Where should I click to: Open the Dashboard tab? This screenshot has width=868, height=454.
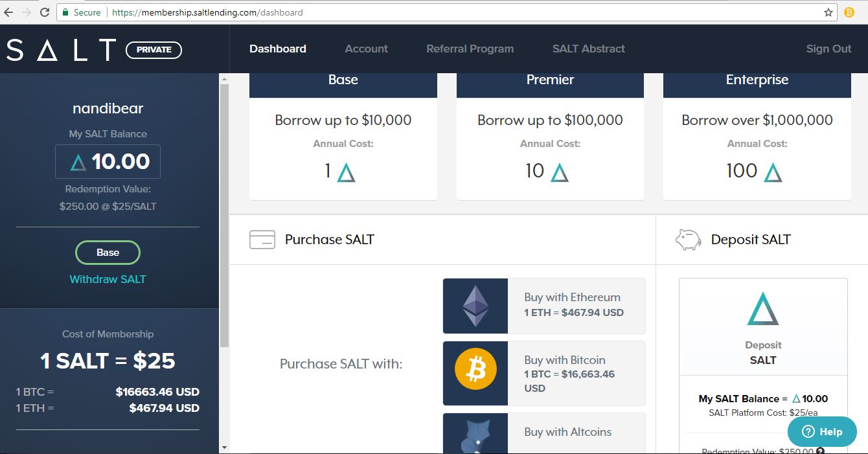(x=278, y=49)
